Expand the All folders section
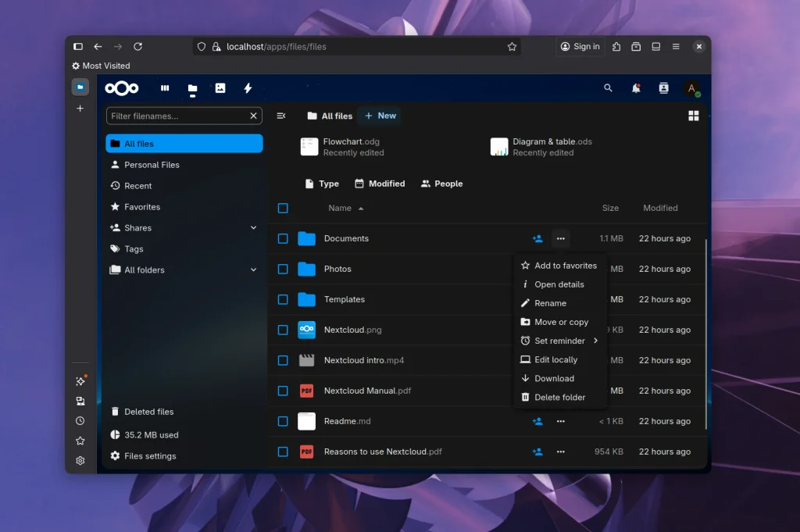Screen dimensions: 800x532 click(252, 269)
